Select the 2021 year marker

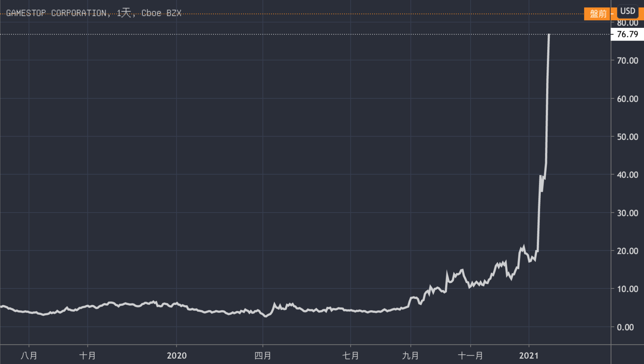[x=529, y=356]
